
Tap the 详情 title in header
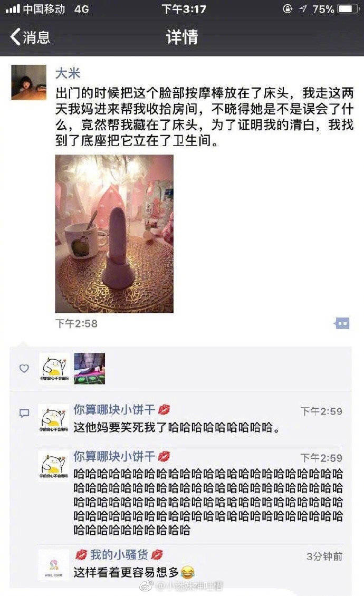click(182, 37)
